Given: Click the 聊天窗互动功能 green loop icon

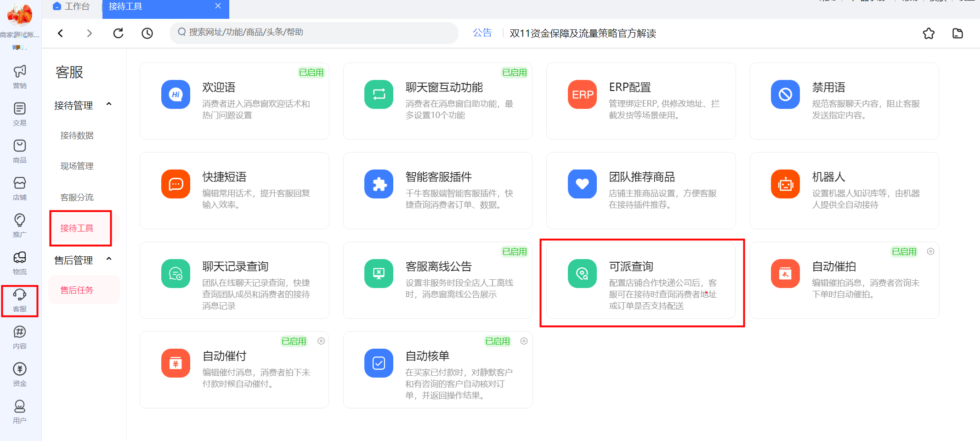Looking at the screenshot, I should [x=379, y=94].
